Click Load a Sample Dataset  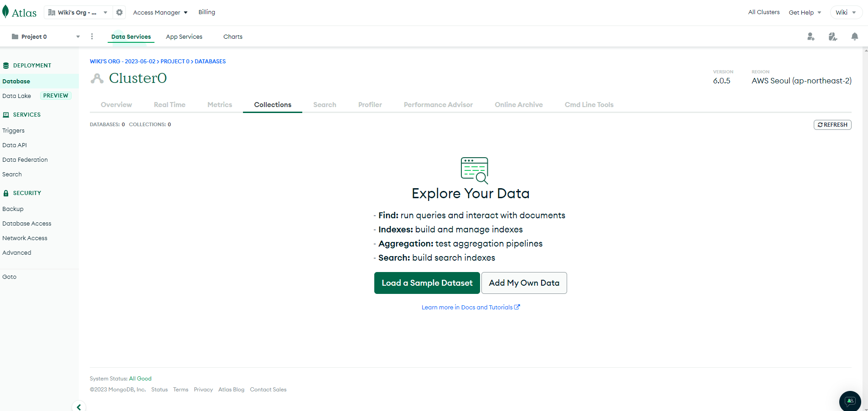click(x=427, y=283)
